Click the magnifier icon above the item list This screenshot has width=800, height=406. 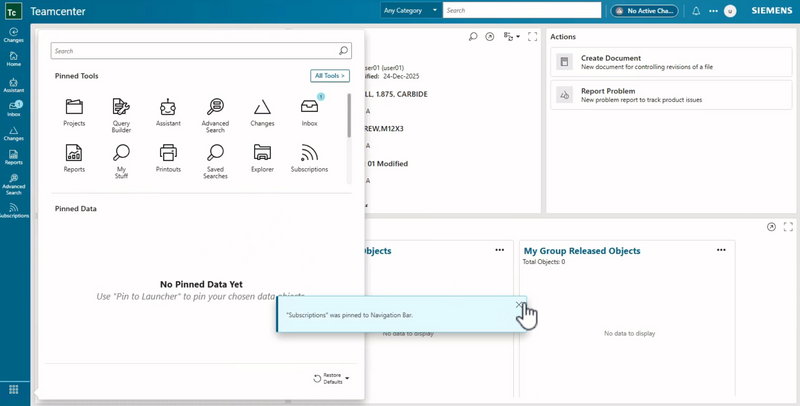[473, 37]
